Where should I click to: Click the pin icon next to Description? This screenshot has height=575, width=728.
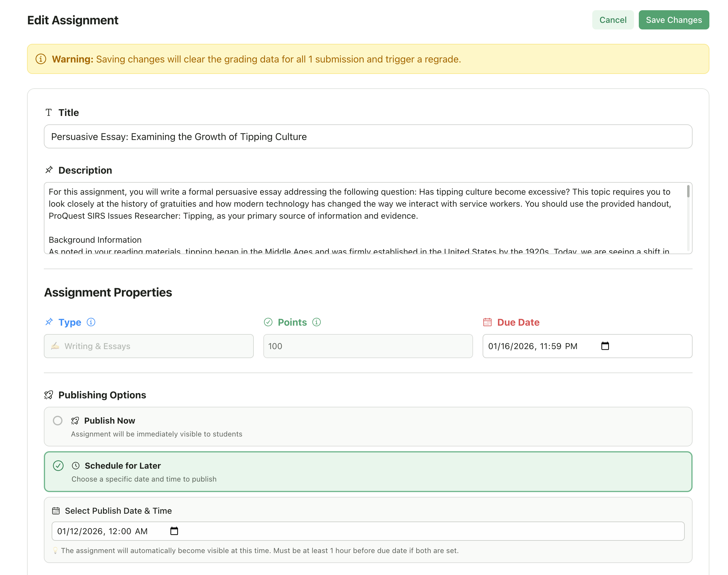[x=49, y=170]
